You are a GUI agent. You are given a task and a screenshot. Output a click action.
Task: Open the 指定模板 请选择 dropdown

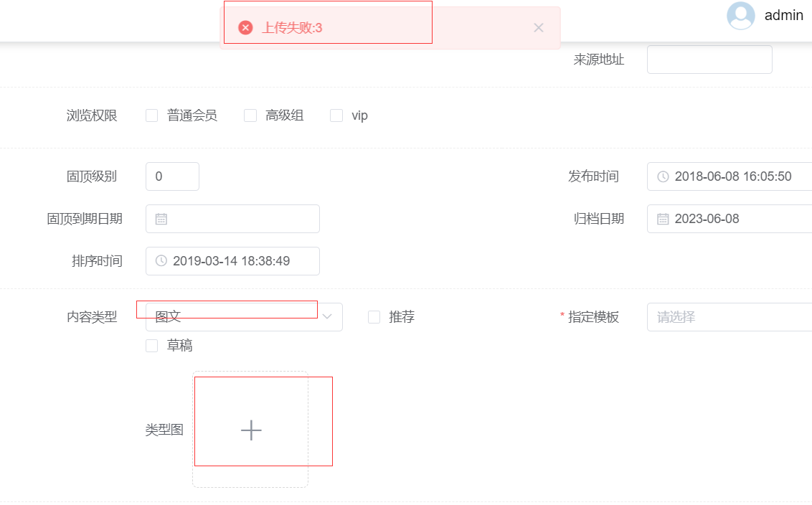point(730,317)
